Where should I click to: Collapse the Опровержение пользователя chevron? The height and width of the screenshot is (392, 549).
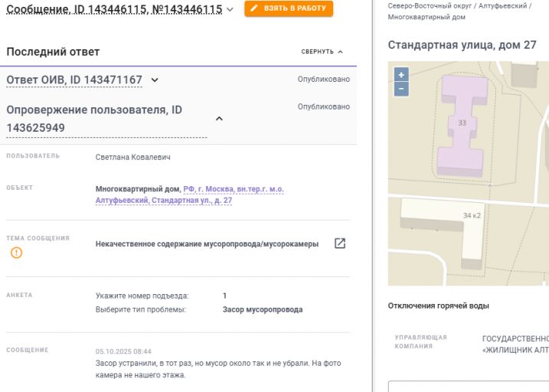pyautogui.click(x=219, y=119)
